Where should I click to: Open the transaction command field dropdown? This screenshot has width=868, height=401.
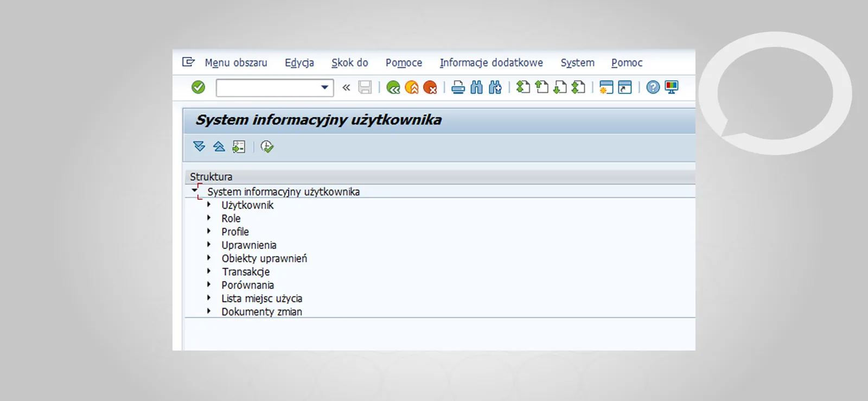[324, 87]
